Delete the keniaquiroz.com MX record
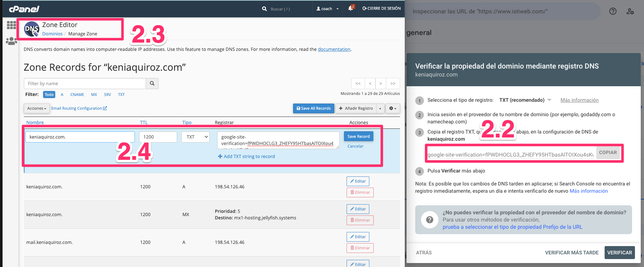The height and width of the screenshot is (267, 644). click(x=360, y=220)
